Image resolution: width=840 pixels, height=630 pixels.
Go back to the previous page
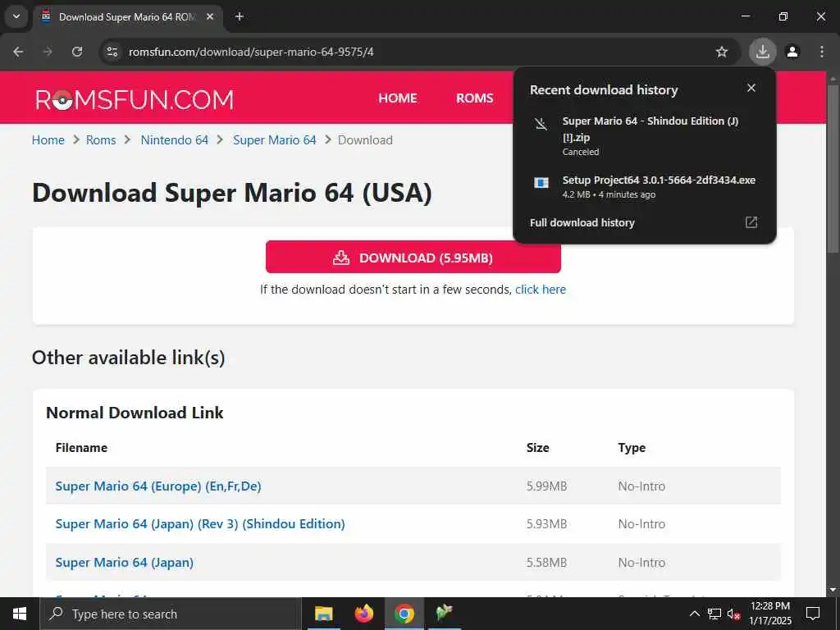click(18, 52)
